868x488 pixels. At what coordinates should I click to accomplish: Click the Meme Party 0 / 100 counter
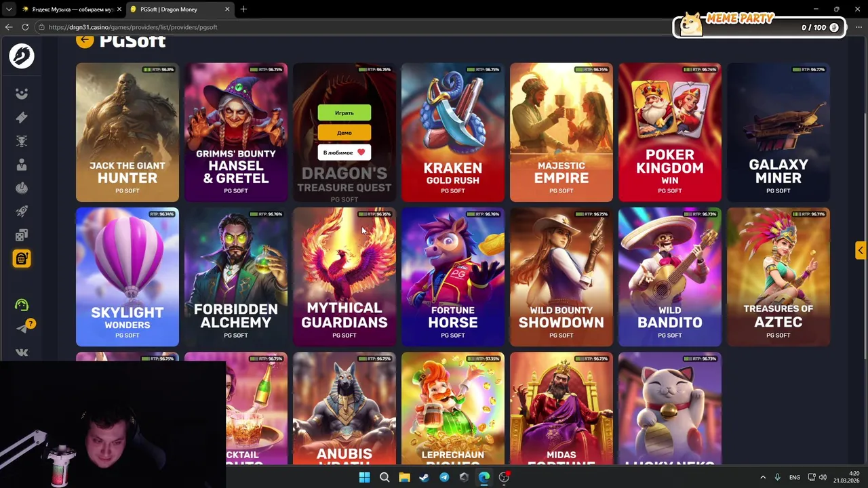tap(820, 28)
